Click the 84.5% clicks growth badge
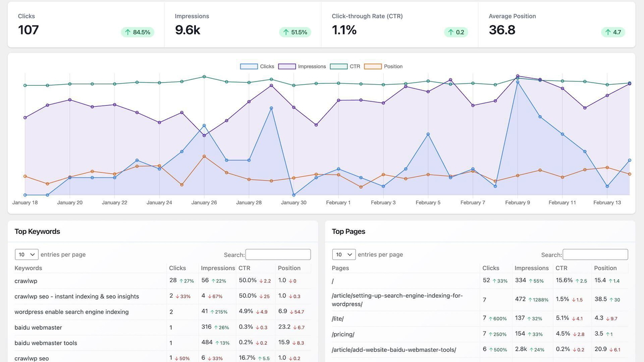The image size is (644, 362). [x=137, y=32]
